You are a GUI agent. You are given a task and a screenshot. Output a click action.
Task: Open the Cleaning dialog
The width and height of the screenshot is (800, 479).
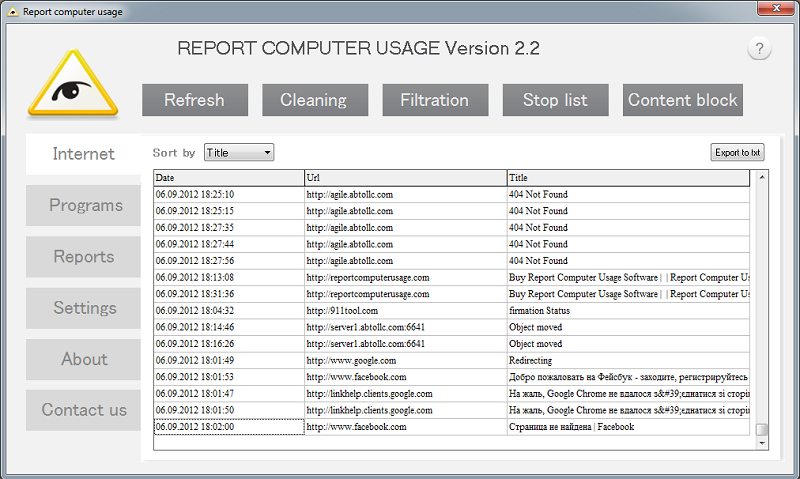coord(315,100)
